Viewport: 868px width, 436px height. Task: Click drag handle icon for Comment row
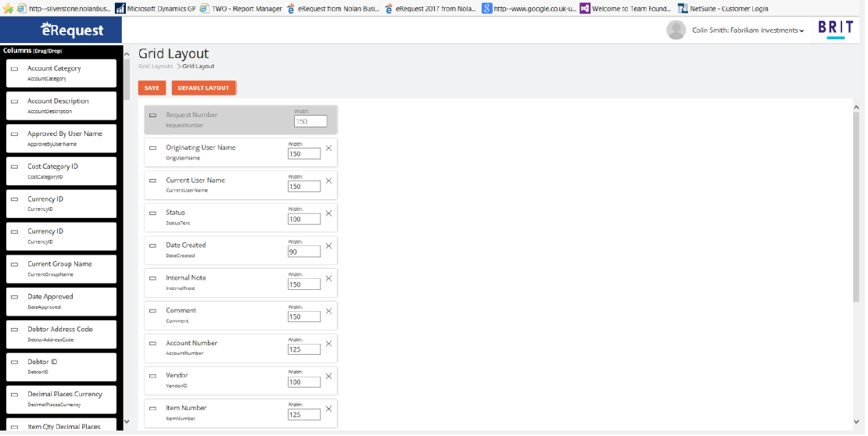[x=152, y=311]
